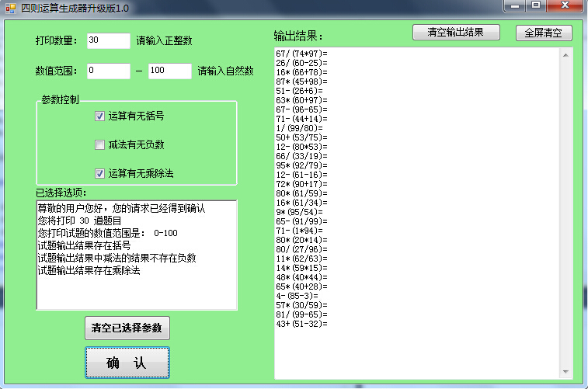Click the 数值范围: label
Screen dimensions: 588x389
pyautogui.click(x=57, y=71)
